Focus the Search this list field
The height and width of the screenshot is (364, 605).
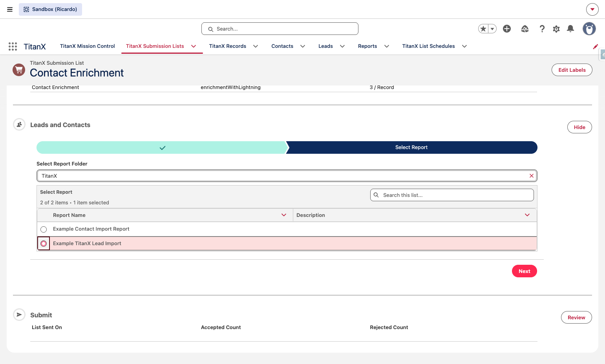452,195
